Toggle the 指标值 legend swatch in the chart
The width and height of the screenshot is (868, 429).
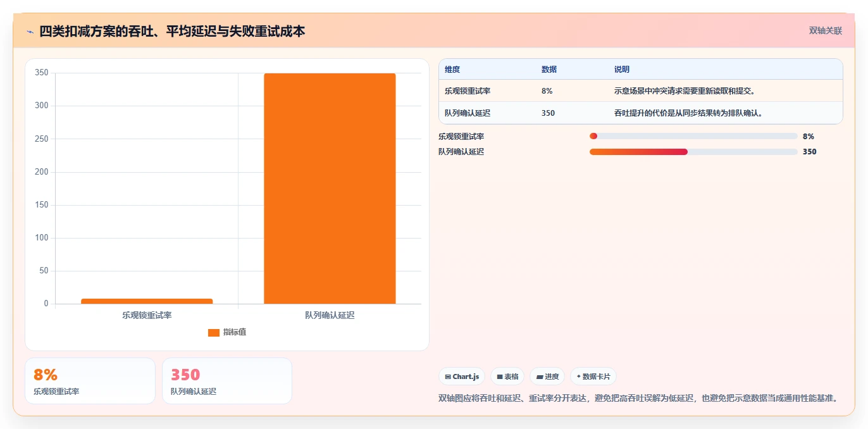pos(214,332)
